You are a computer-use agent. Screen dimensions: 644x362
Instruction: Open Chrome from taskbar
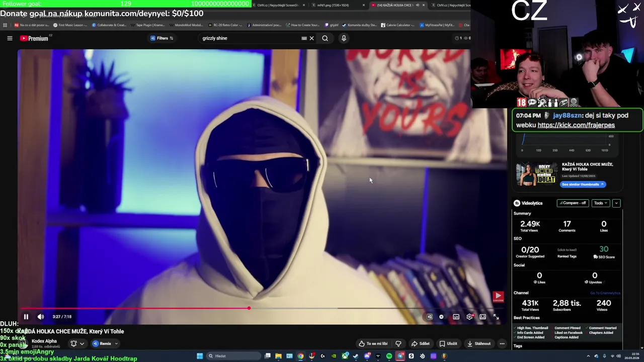click(x=300, y=356)
